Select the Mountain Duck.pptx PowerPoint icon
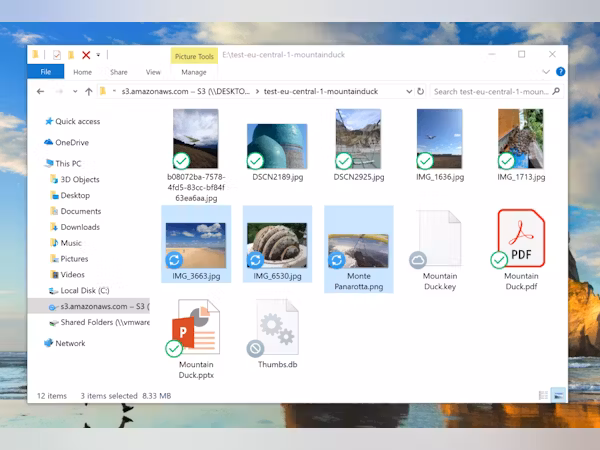This screenshot has height=450, width=600. coord(196,327)
